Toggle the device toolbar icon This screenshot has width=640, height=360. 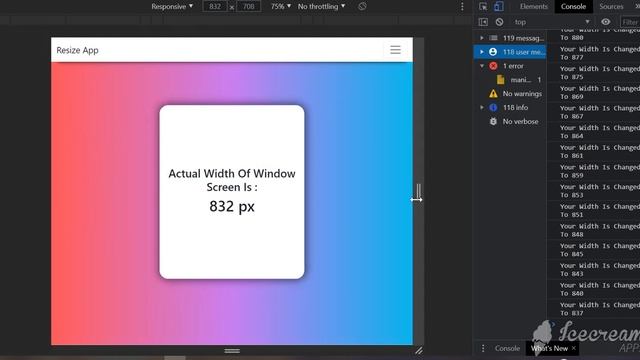click(x=498, y=7)
